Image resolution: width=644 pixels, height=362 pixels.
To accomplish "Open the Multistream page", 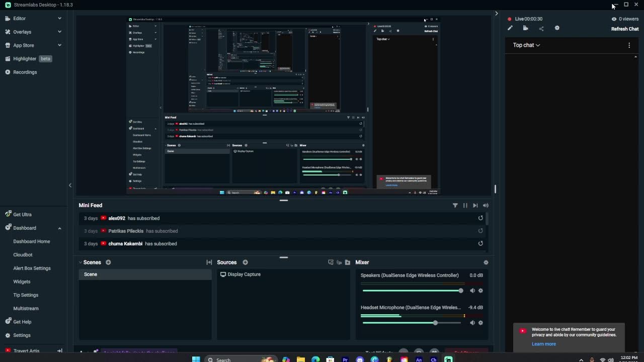I will click(26, 308).
